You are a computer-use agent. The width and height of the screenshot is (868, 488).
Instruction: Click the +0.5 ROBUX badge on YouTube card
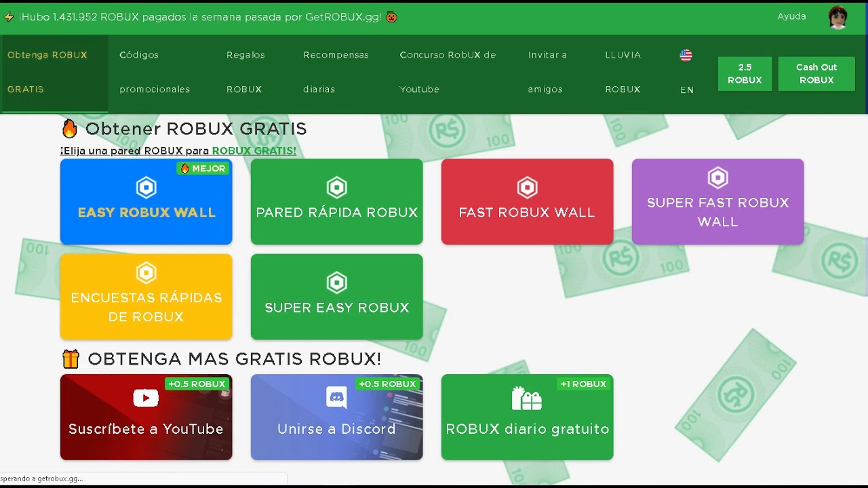tap(197, 384)
